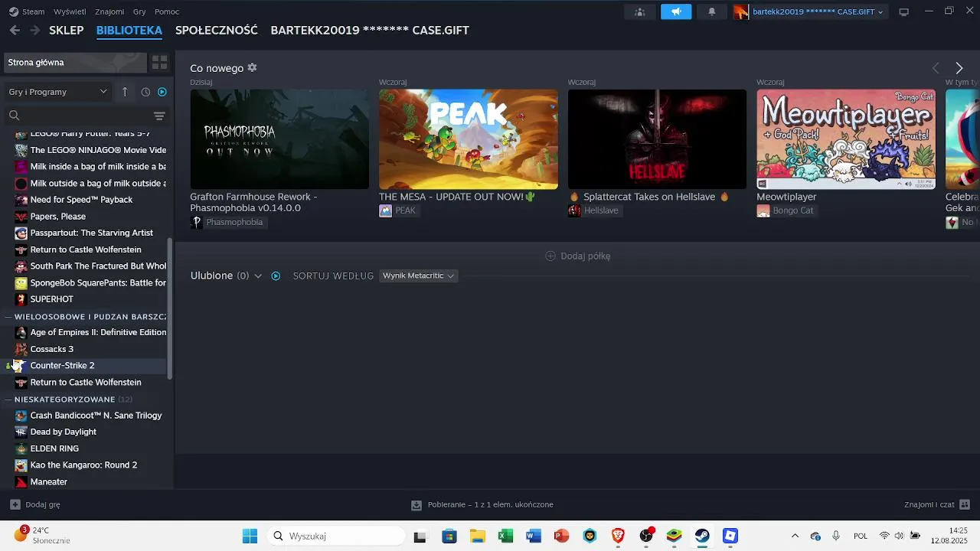Image resolution: width=980 pixels, height=551 pixels.
Task: Select Counter-Strike 2 in library list
Action: tap(84, 365)
